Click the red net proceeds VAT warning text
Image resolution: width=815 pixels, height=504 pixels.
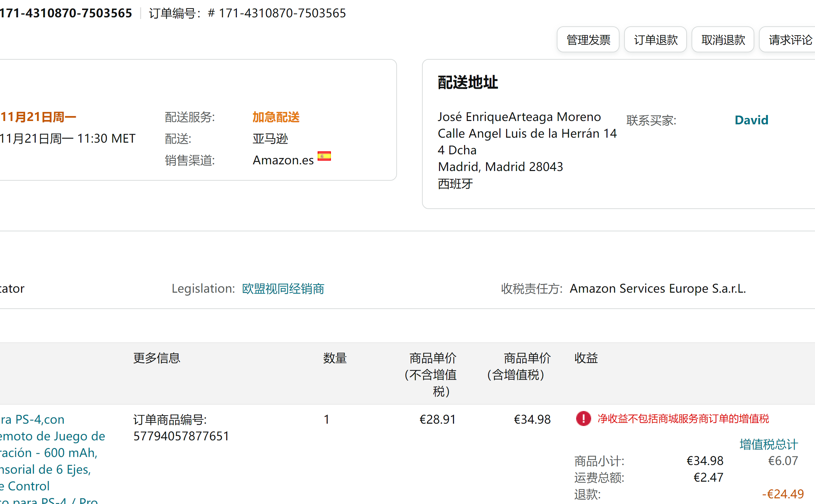click(x=683, y=418)
